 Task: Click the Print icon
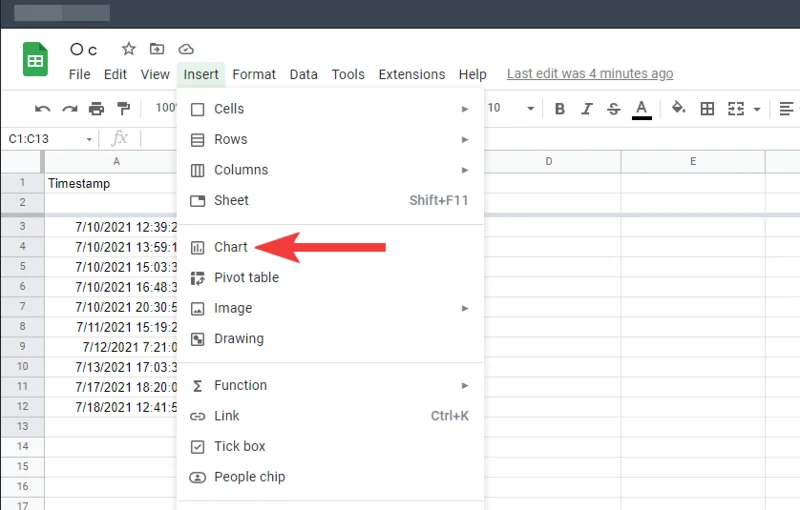[96, 109]
